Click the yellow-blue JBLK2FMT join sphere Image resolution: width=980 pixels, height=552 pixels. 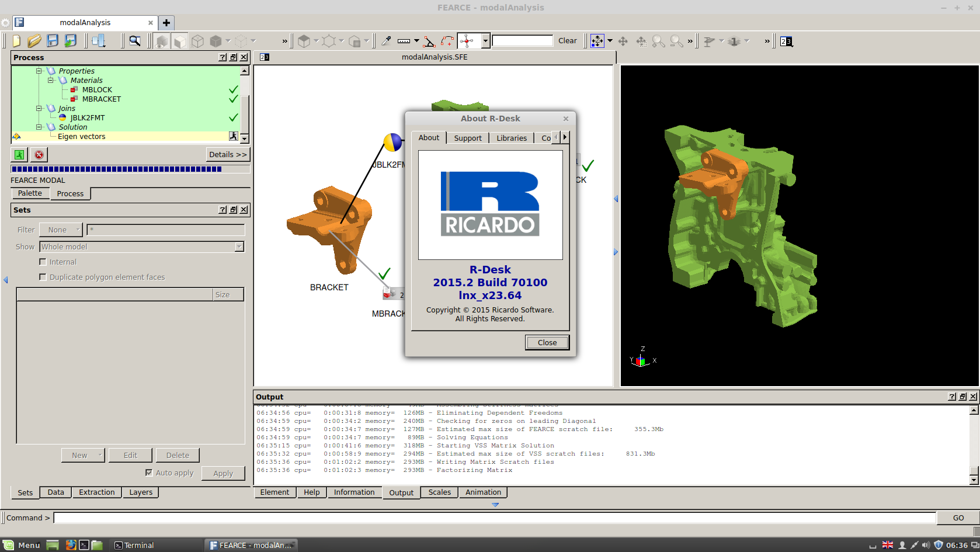[392, 142]
